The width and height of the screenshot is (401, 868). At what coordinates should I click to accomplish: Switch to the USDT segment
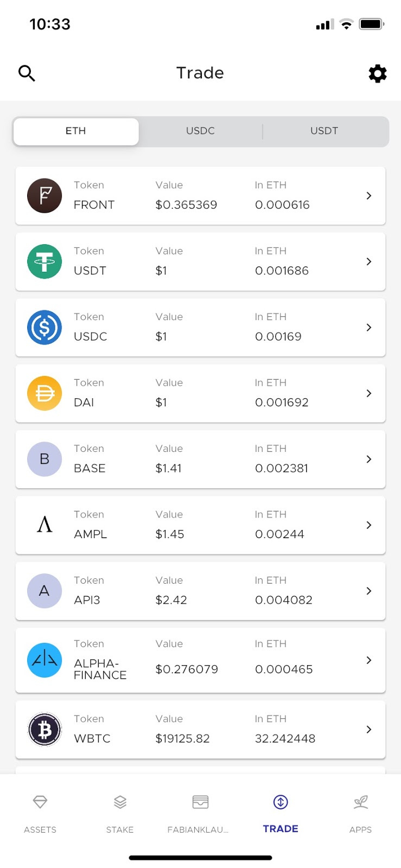[324, 131]
